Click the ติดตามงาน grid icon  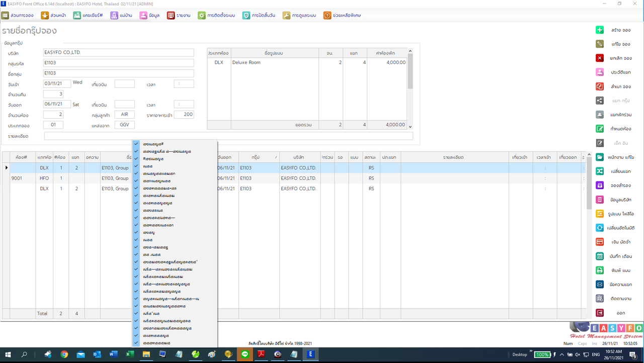click(x=600, y=298)
